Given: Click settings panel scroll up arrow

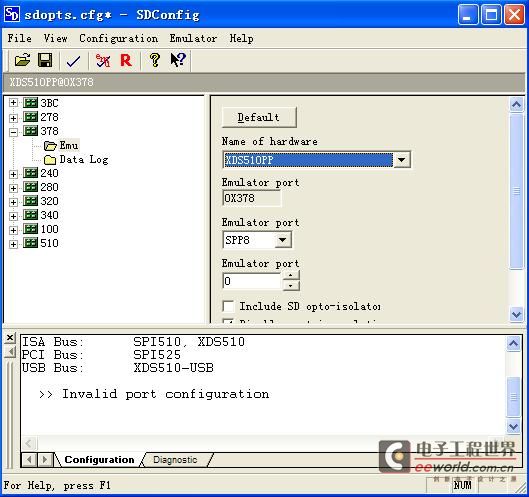Looking at the screenshot, I should pos(517,104).
